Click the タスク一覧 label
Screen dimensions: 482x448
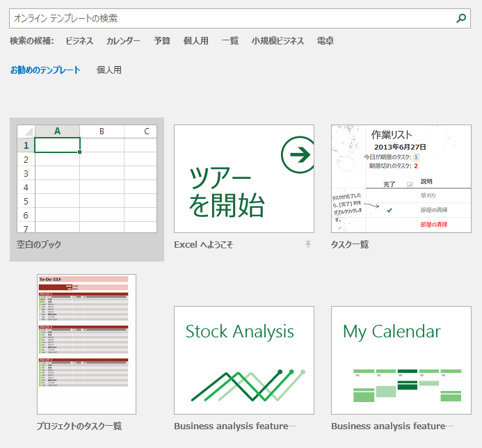350,244
